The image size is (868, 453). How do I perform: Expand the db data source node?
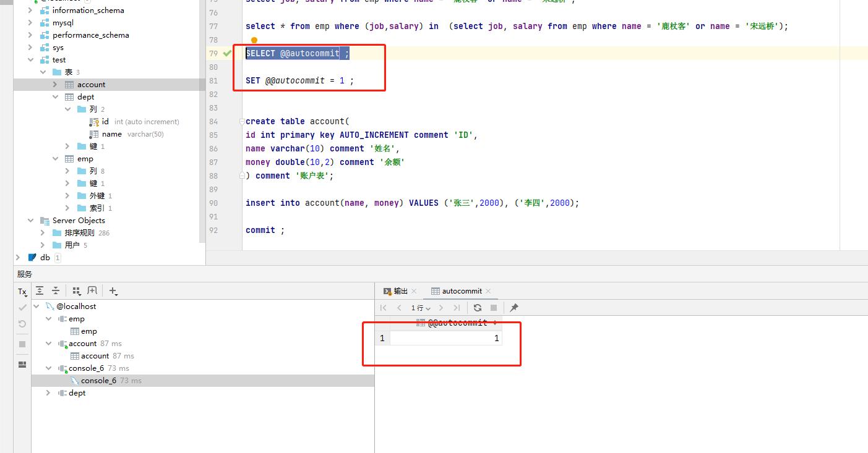[x=18, y=258]
